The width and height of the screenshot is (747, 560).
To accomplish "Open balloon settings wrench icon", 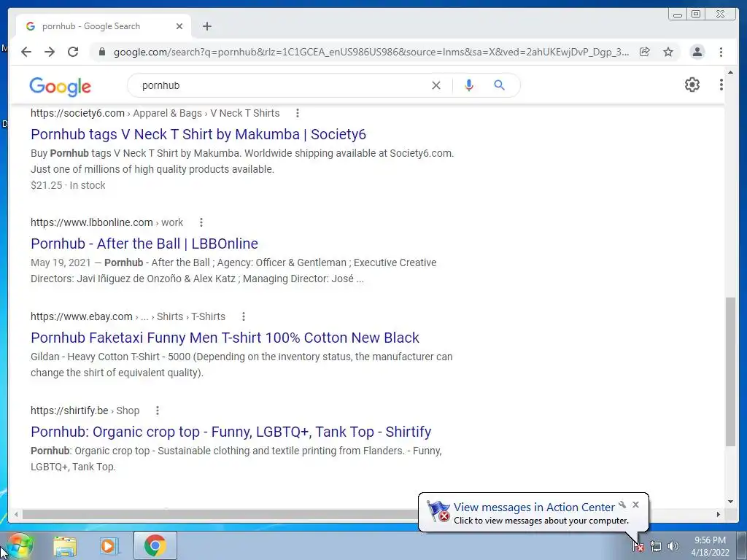I will (x=622, y=505).
